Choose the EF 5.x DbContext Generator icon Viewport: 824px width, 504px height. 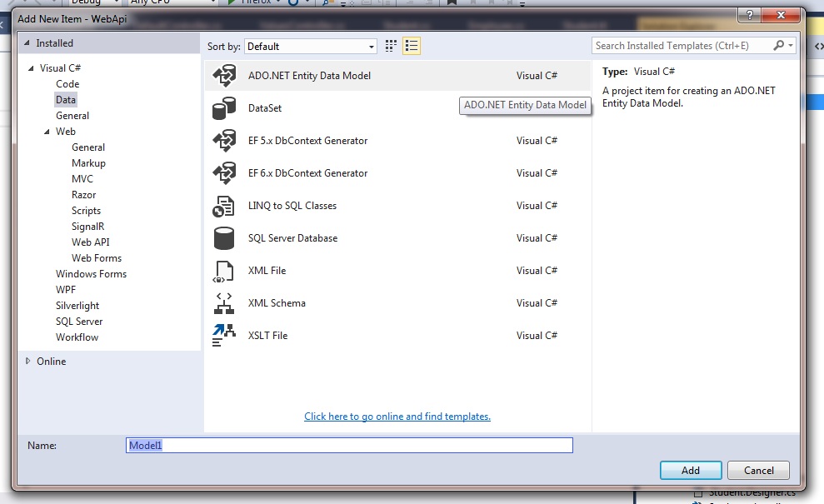[x=224, y=141]
